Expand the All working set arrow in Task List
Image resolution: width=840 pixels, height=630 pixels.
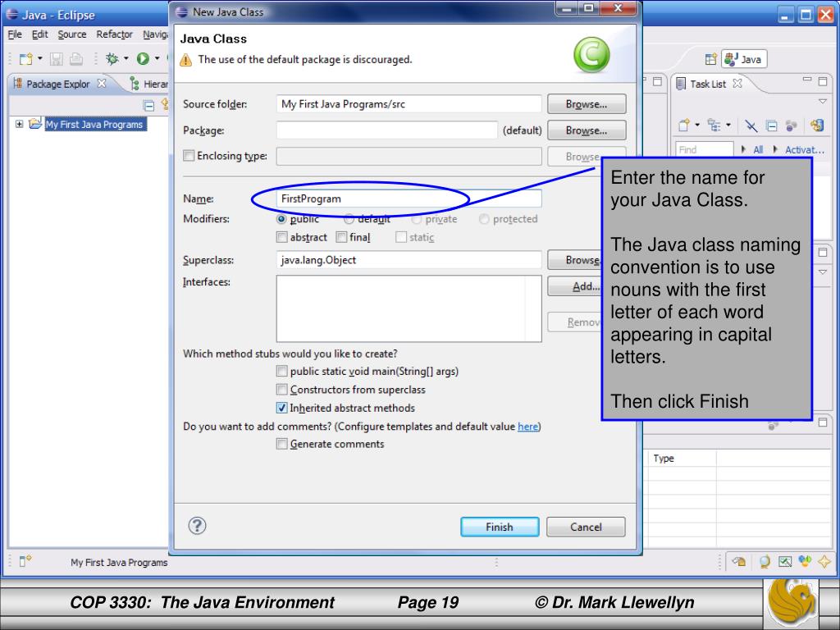pos(743,149)
